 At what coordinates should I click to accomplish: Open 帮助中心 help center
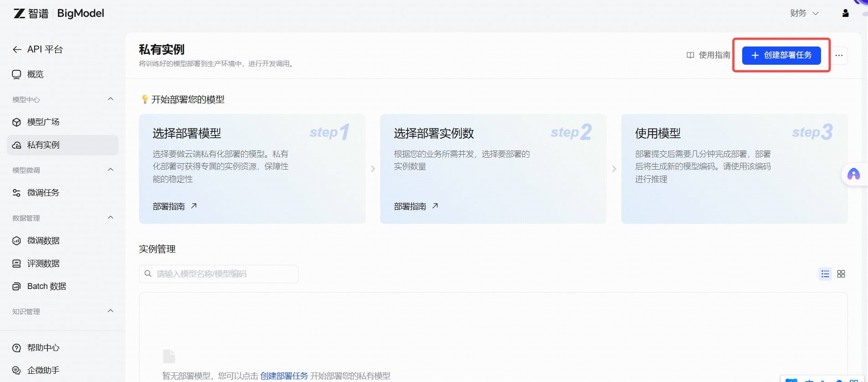point(43,348)
